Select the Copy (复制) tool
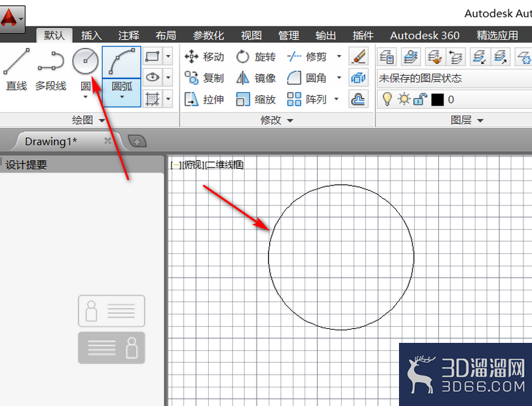532x406 pixels. tap(204, 78)
